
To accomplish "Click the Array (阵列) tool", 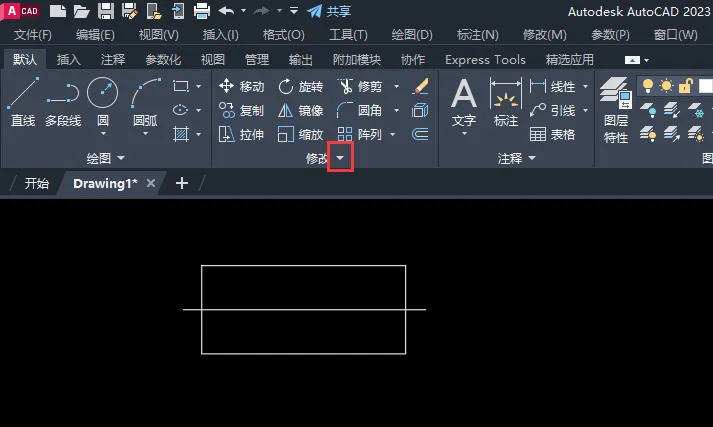I will 360,134.
